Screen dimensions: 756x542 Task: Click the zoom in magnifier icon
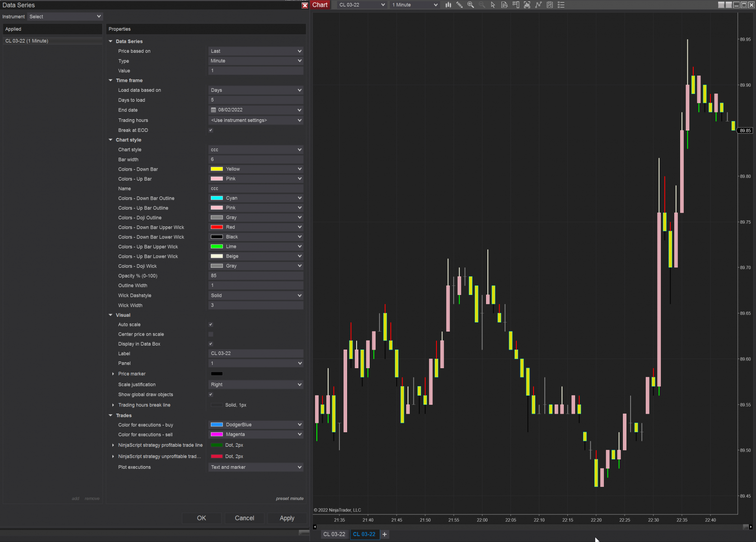pyautogui.click(x=471, y=5)
